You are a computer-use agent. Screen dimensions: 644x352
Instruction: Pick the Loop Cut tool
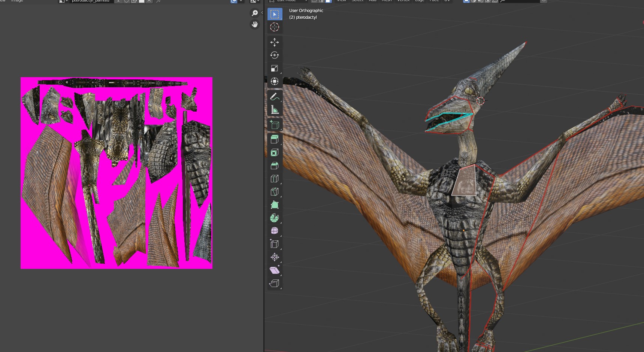click(275, 179)
